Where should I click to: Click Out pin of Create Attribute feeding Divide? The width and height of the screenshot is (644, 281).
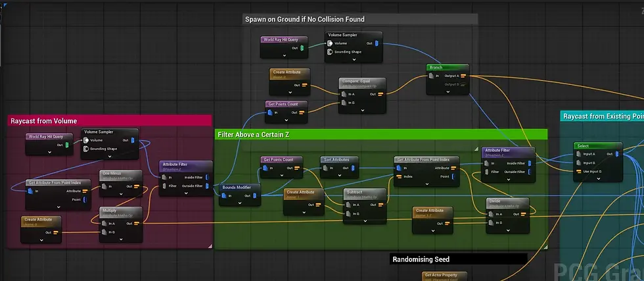449,223
